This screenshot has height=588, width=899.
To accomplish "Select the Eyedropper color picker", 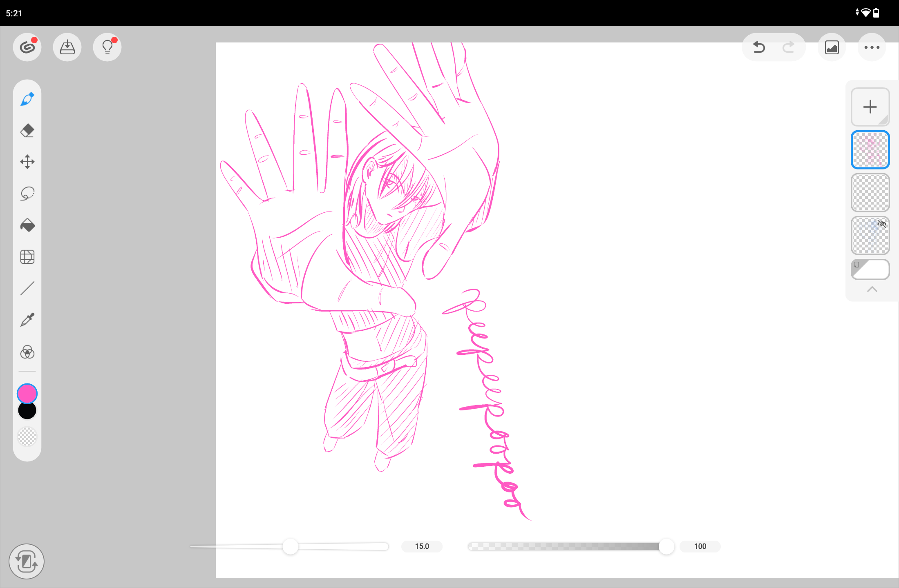I will pos(27,320).
